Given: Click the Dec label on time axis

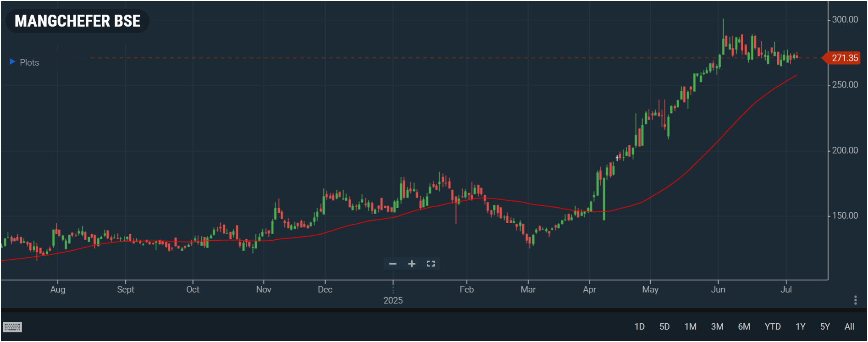Looking at the screenshot, I should 325,289.
